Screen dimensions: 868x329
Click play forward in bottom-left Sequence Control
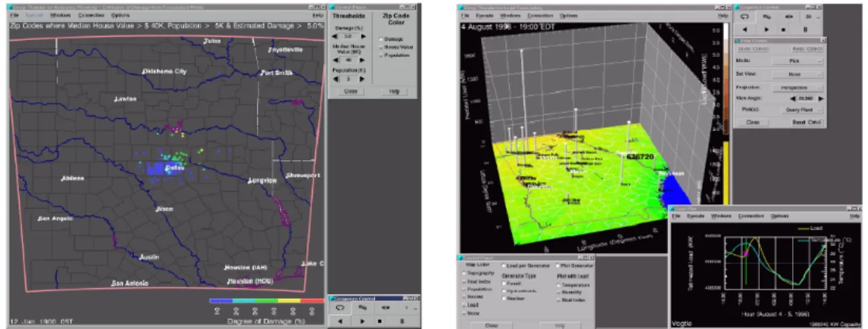pyautogui.click(x=362, y=321)
